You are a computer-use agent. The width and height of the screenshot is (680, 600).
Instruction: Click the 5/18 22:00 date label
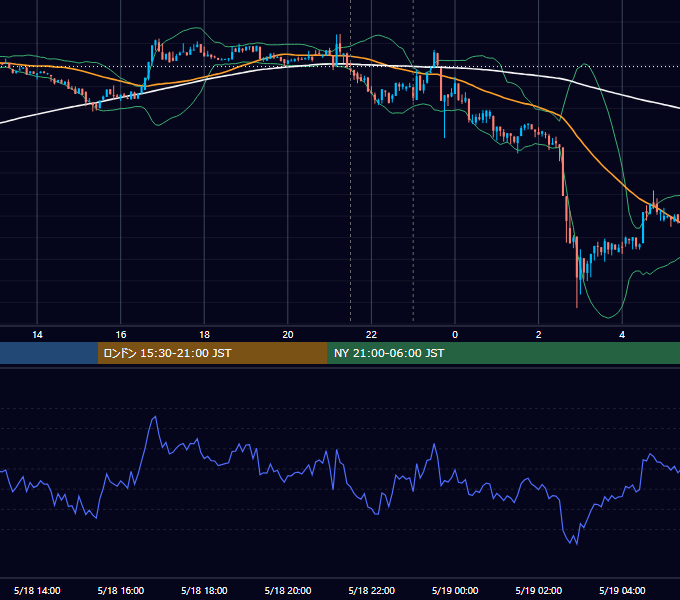(372, 590)
